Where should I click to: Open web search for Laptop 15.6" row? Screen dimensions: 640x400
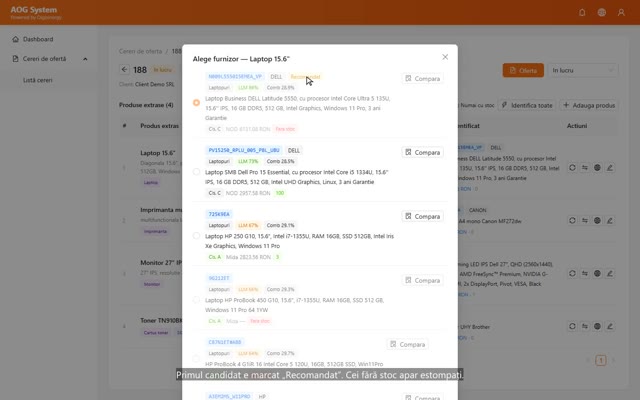(x=597, y=168)
